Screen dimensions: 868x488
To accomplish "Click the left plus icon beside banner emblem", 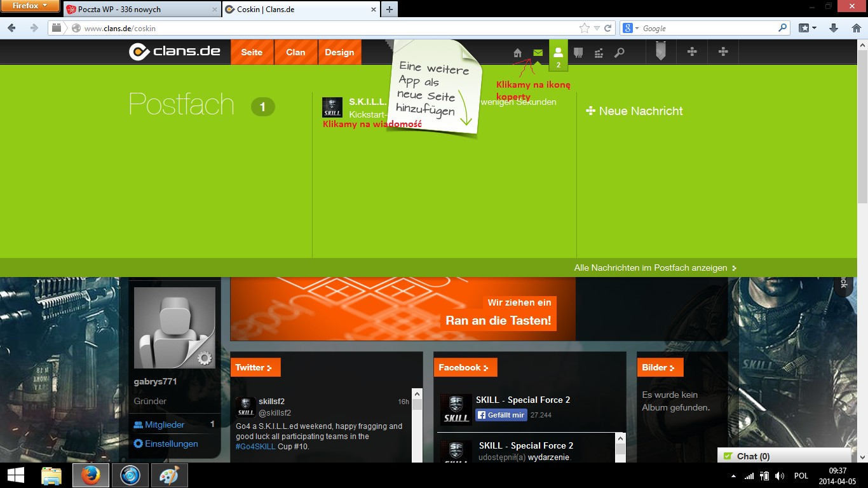I will [x=693, y=51].
